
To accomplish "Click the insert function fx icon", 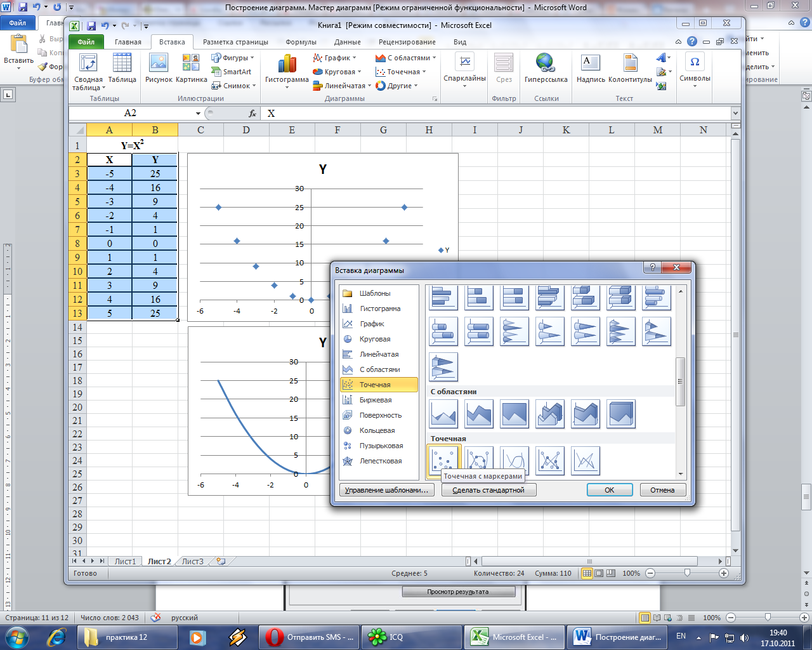I will 252,113.
